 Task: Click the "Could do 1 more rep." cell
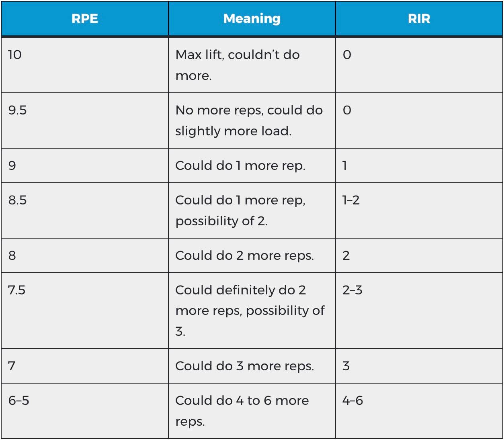240,165
